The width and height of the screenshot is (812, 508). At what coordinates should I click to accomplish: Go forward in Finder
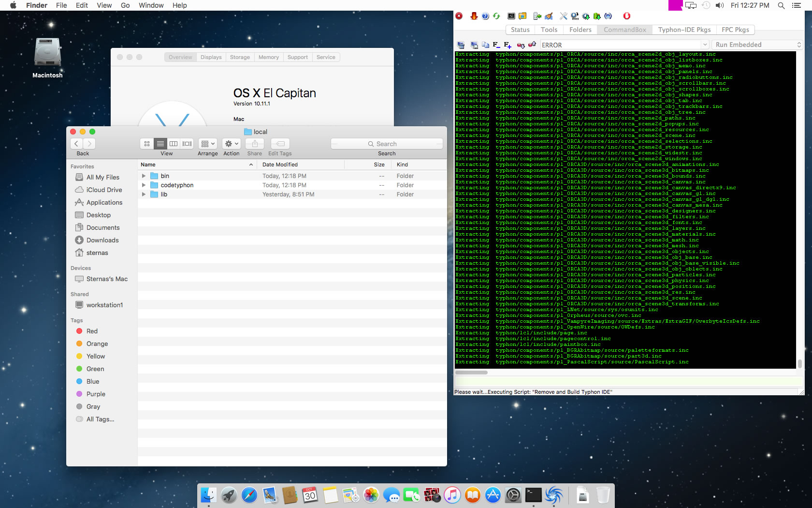89,144
